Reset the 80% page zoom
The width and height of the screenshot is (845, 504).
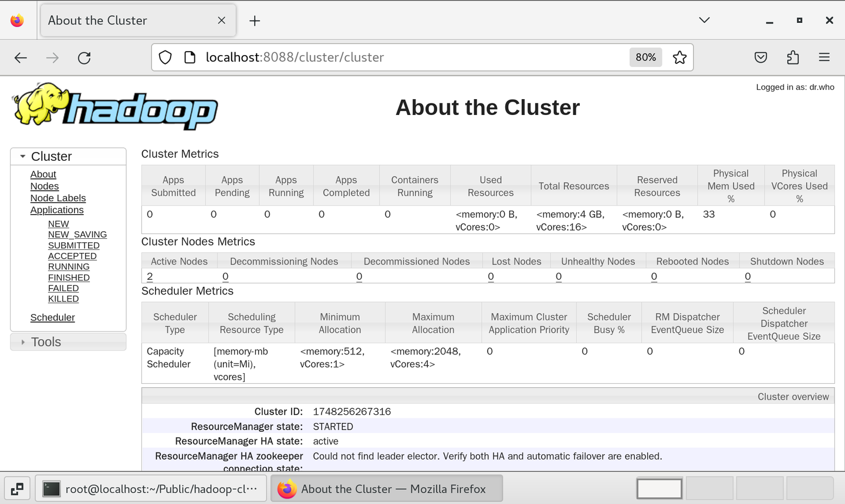point(645,57)
